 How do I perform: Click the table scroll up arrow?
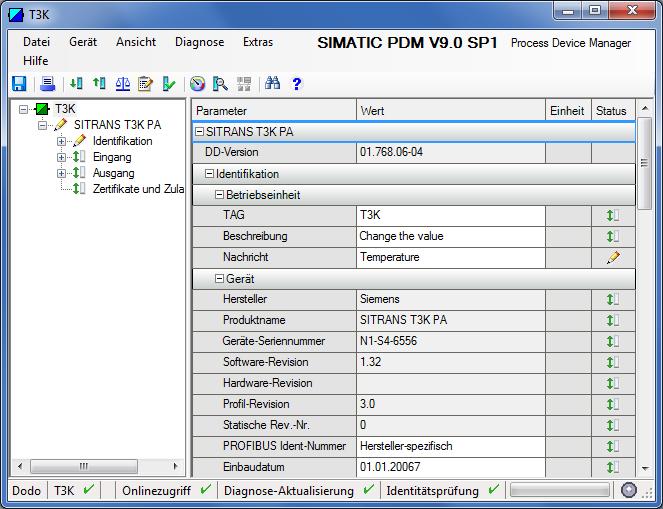tap(645, 109)
